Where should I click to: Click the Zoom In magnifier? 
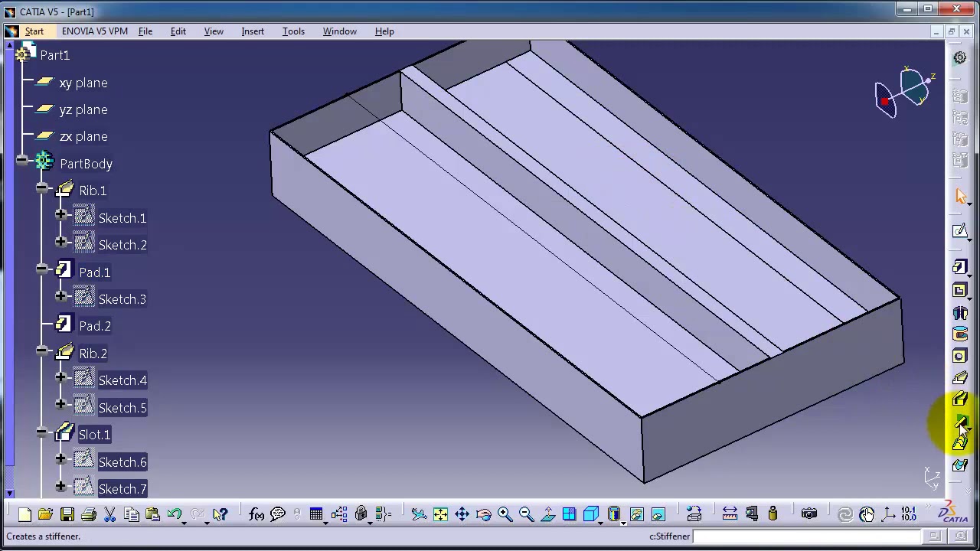coord(505,514)
